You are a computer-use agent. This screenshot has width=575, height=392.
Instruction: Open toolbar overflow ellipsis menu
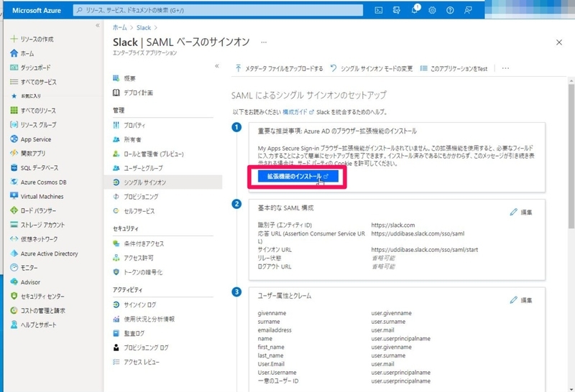(505, 68)
